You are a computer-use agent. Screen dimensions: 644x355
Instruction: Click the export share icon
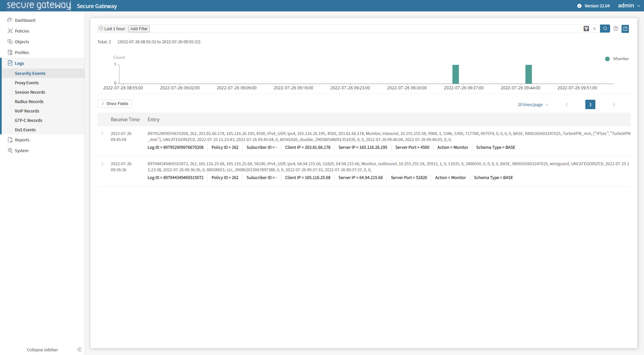coord(625,29)
